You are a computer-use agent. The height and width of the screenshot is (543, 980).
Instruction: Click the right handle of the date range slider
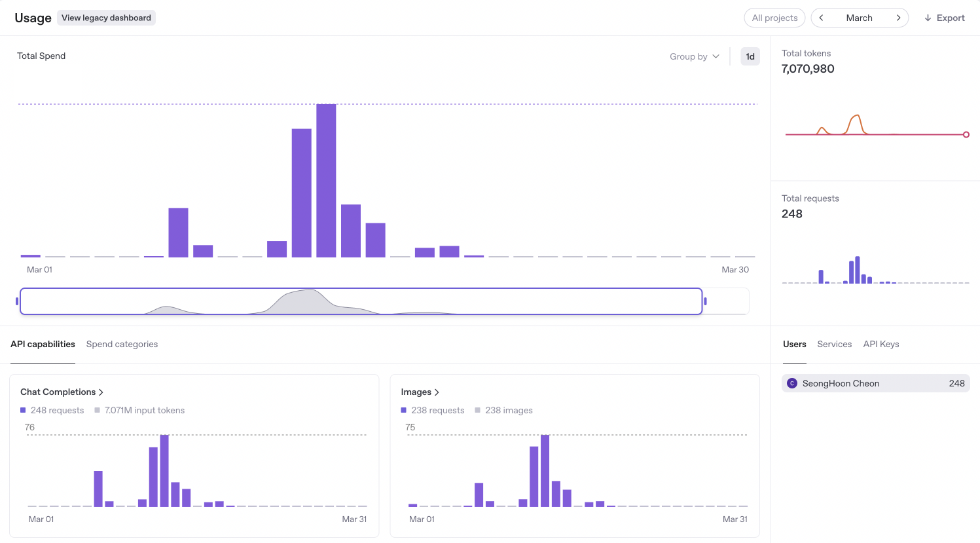pyautogui.click(x=705, y=301)
